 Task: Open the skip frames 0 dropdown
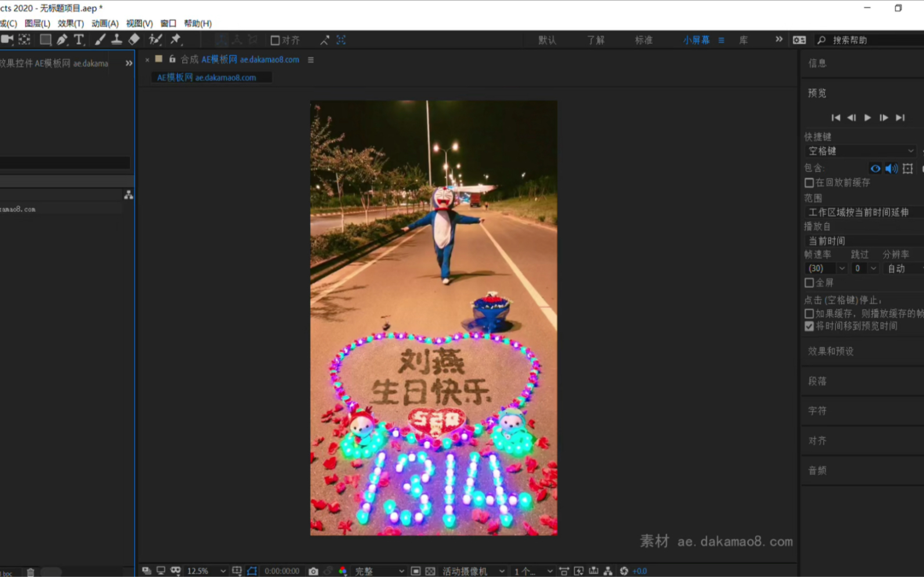coord(865,268)
